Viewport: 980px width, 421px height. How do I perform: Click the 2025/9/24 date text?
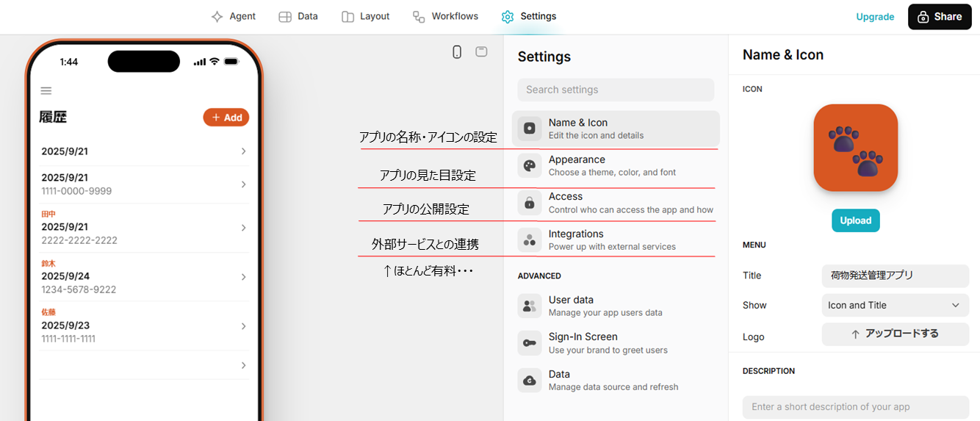65,276
